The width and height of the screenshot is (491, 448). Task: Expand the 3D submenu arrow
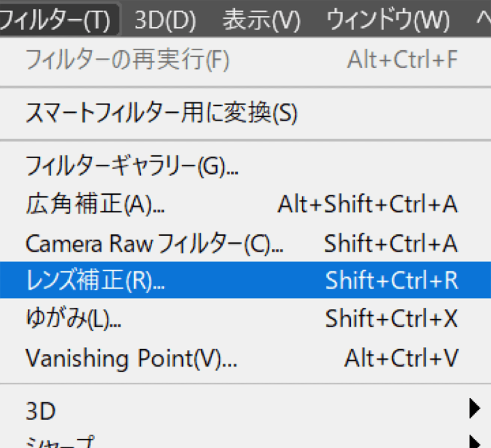click(x=475, y=408)
